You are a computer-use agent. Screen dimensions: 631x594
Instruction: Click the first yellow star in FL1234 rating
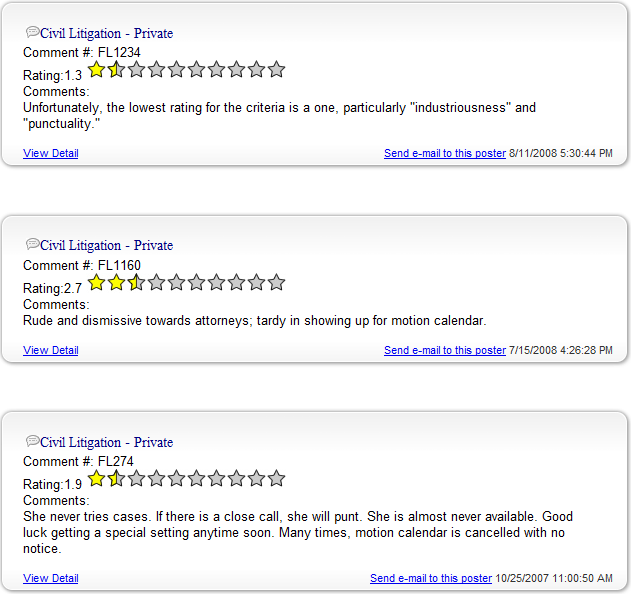coord(97,70)
